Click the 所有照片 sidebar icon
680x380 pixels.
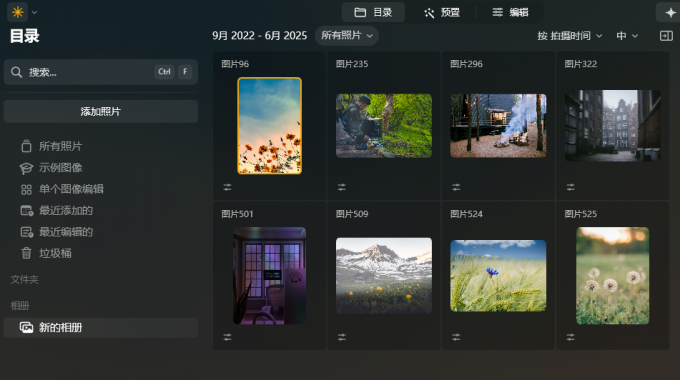(26, 146)
